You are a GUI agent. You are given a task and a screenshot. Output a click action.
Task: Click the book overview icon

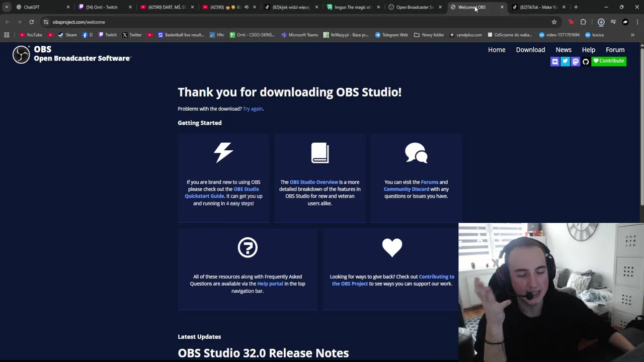point(320,153)
